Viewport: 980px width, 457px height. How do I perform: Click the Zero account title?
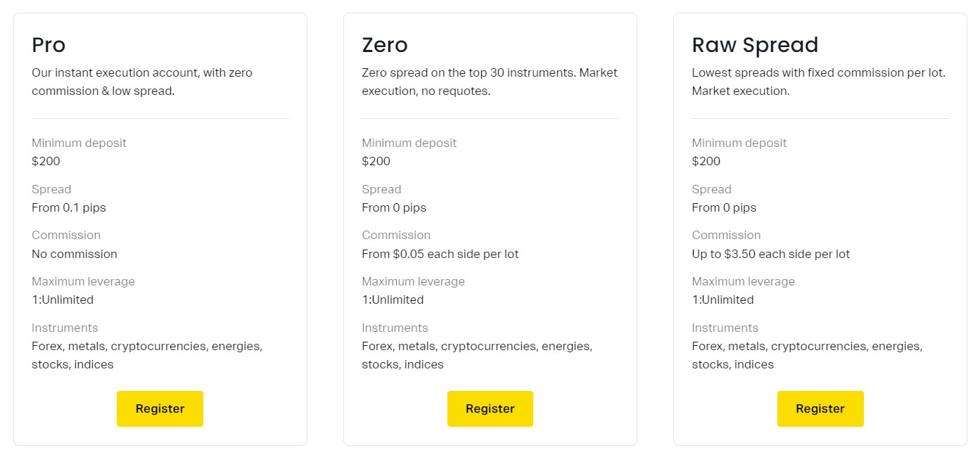[x=384, y=45]
